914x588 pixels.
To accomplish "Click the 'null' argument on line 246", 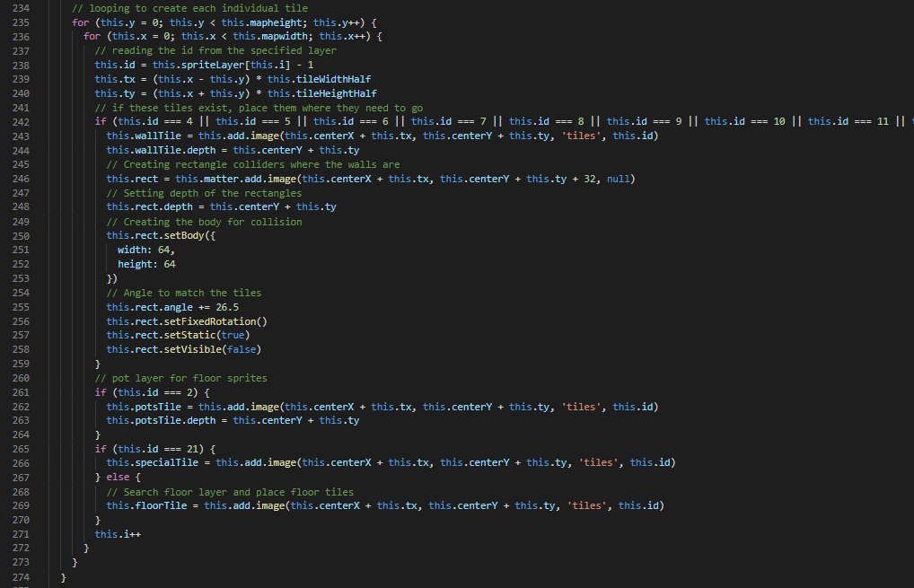I will [x=618, y=179].
